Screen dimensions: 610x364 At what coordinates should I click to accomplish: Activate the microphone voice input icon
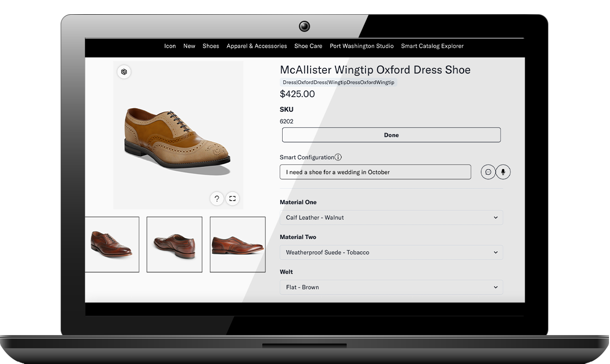pyautogui.click(x=503, y=172)
